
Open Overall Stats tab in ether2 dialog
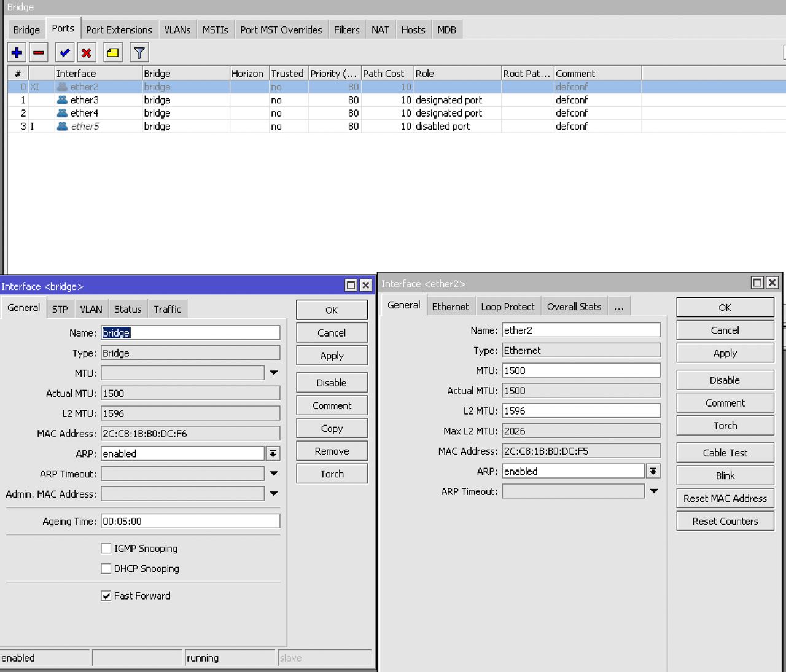574,307
